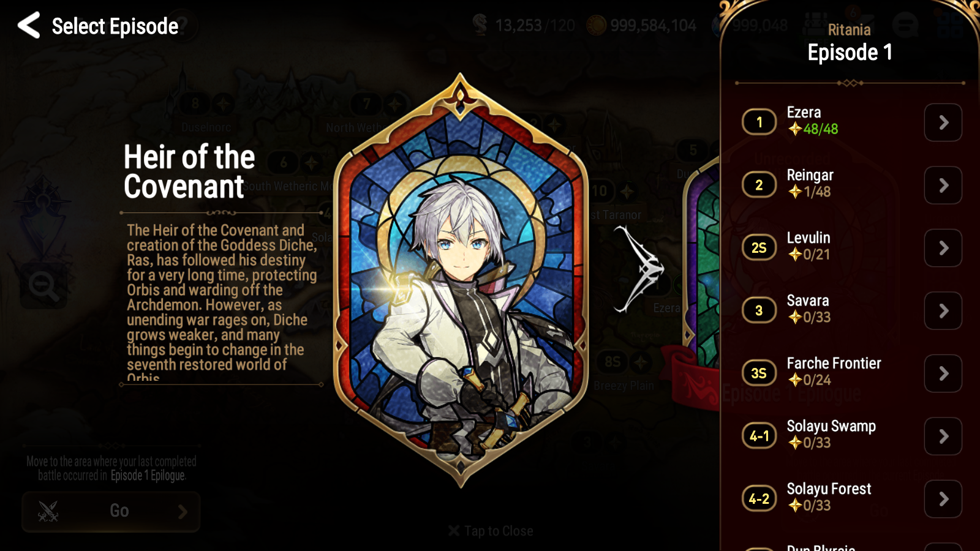Screen dimensions: 980x551
Task: Open Savara region with its chevron
Action: (943, 310)
